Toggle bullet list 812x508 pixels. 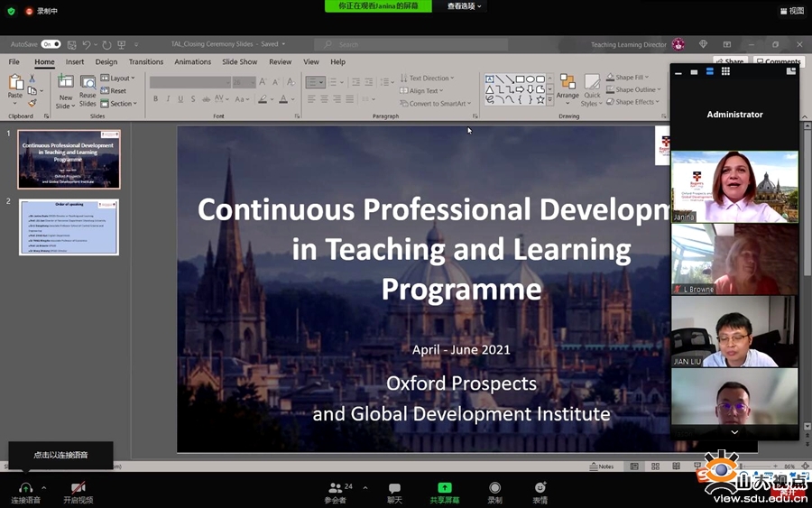[312, 82]
